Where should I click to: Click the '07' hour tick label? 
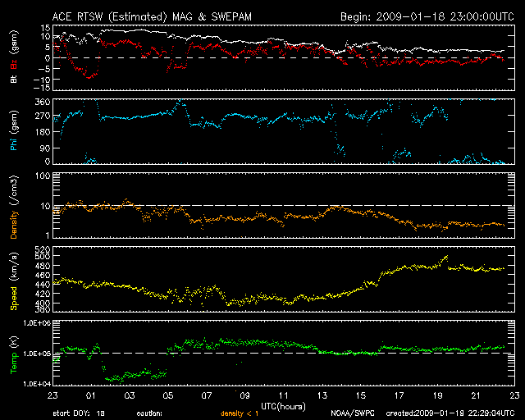tap(207, 395)
